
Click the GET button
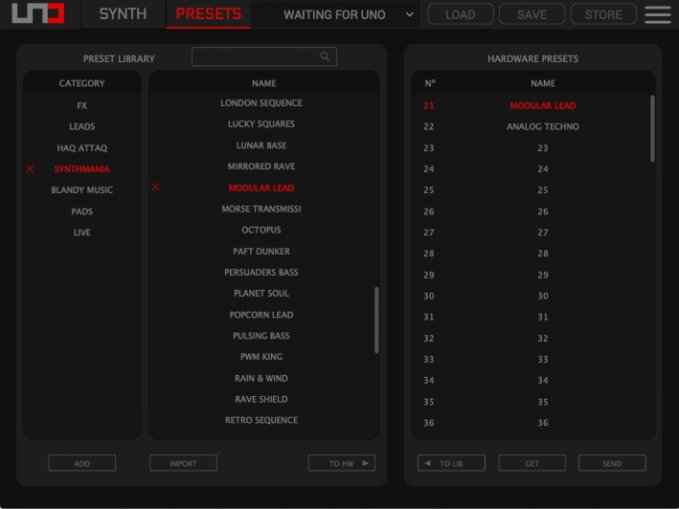tap(532, 463)
